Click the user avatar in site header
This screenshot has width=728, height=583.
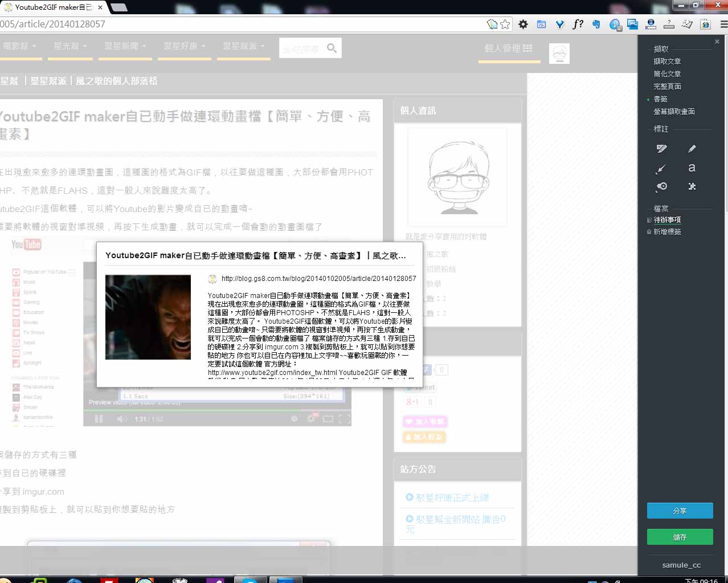tap(559, 54)
